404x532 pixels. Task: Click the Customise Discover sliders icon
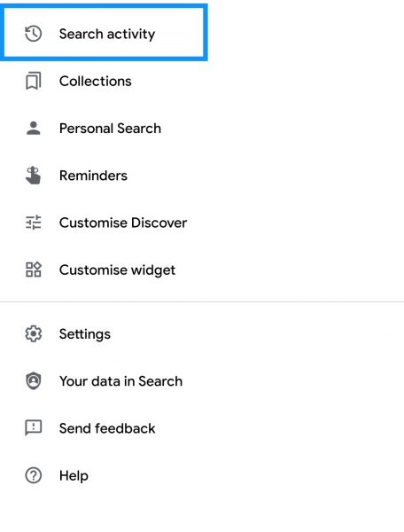pos(33,223)
